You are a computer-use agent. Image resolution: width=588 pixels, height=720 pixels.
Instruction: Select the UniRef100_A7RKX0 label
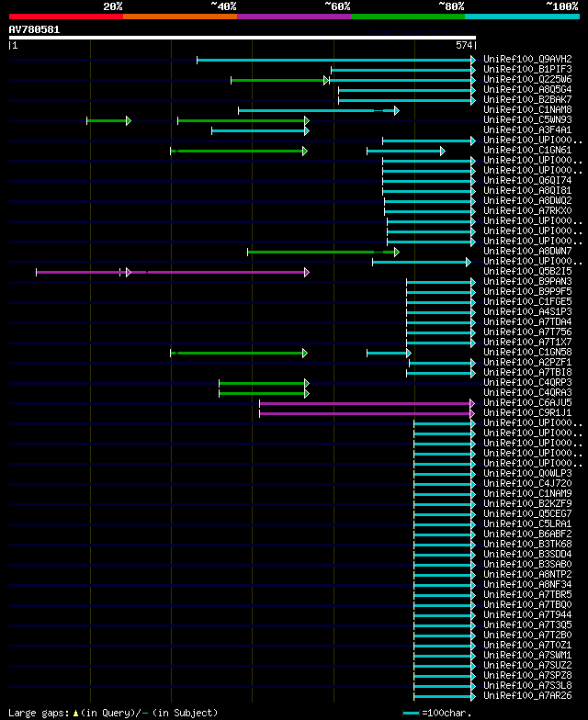pos(527,210)
